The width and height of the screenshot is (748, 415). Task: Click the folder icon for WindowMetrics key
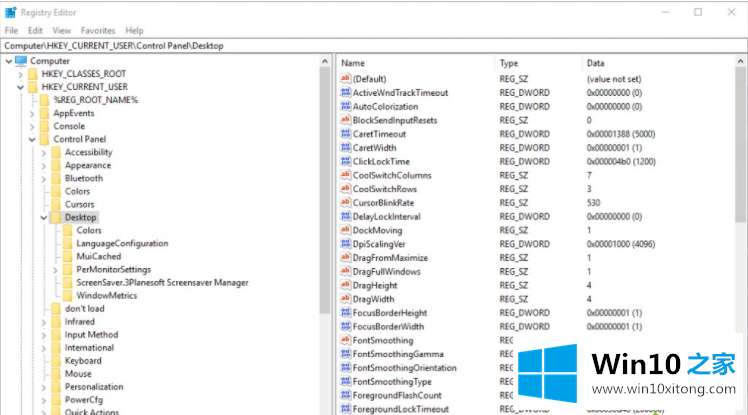[68, 295]
